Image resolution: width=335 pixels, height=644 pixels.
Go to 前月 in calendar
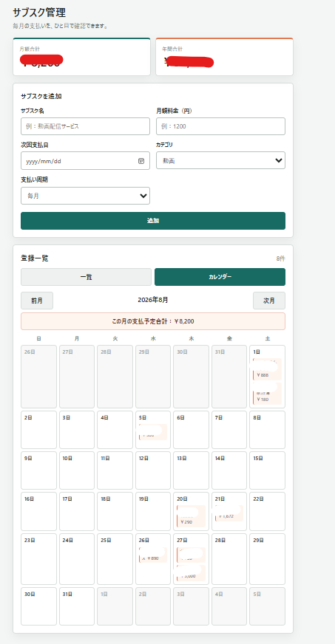(37, 301)
